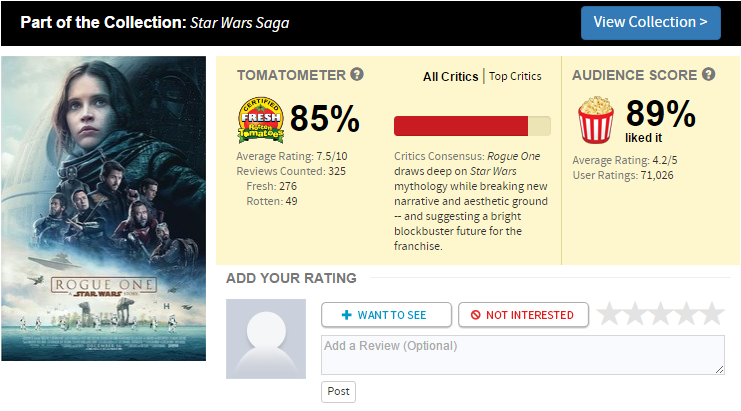Click the Tomatometer help question mark icon
Image resolution: width=741 pixels, height=411 pixels.
[357, 75]
